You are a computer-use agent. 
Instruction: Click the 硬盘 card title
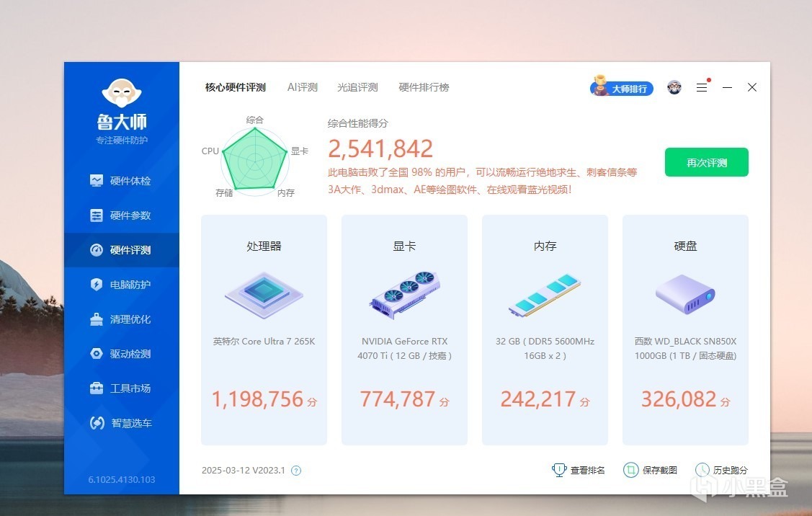(x=685, y=246)
